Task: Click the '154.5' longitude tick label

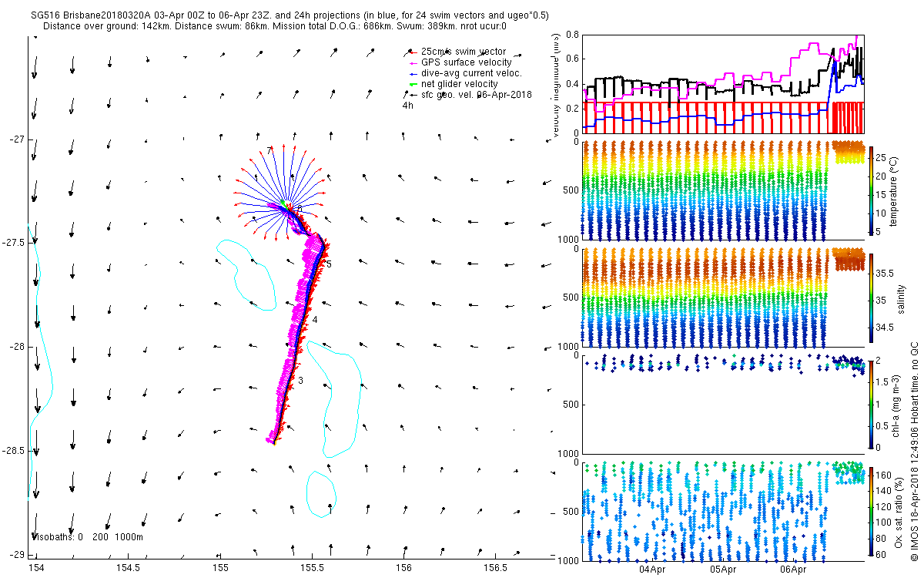Action: (x=129, y=567)
